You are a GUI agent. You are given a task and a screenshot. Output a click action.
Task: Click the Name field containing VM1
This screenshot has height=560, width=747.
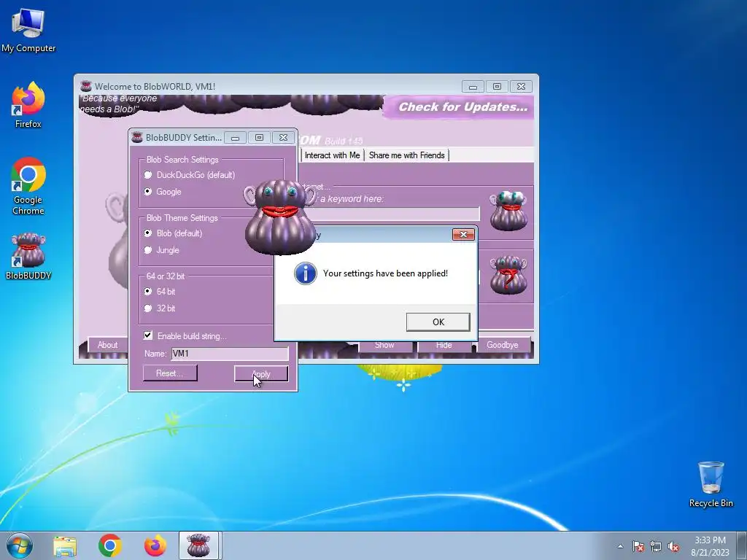pyautogui.click(x=230, y=354)
